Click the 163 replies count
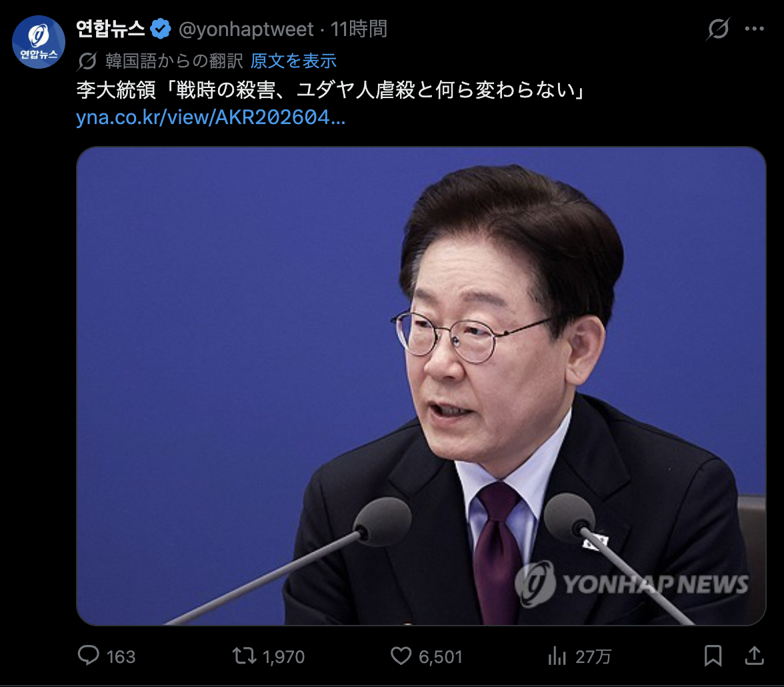The image size is (784, 687). (x=121, y=656)
